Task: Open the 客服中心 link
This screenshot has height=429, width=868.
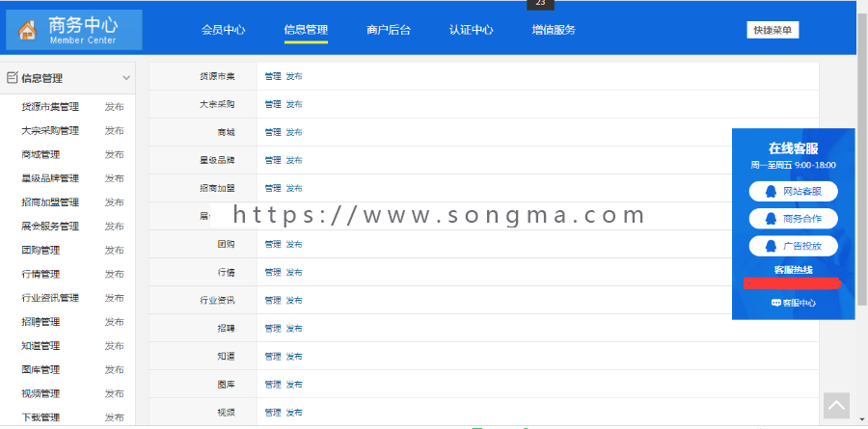Action: pos(794,304)
